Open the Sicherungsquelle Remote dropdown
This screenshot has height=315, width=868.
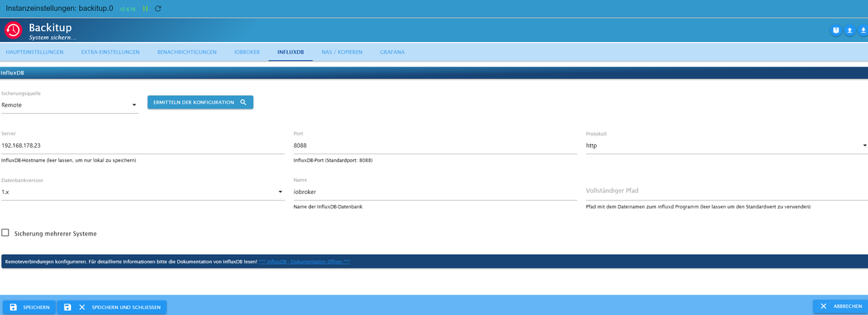tap(69, 105)
